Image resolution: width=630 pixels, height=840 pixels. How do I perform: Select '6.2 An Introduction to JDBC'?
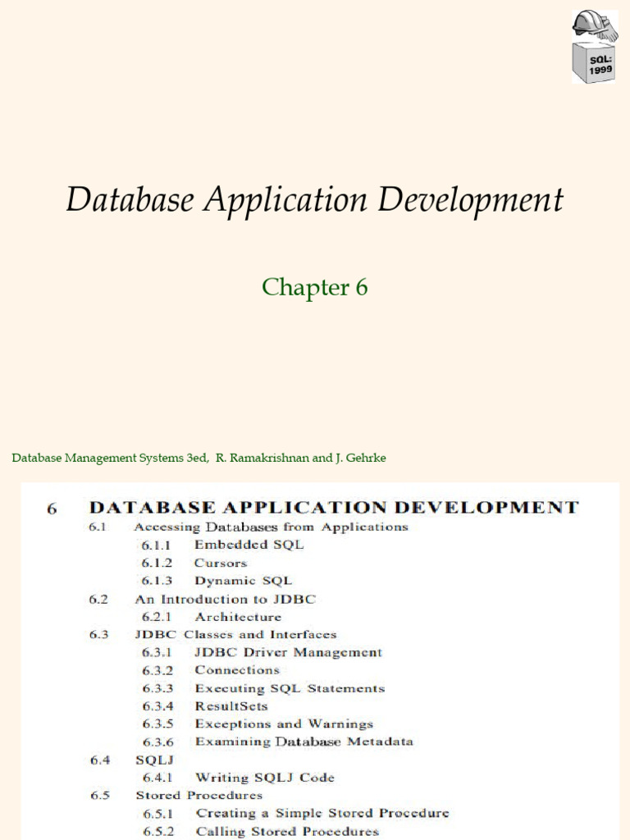point(203,599)
